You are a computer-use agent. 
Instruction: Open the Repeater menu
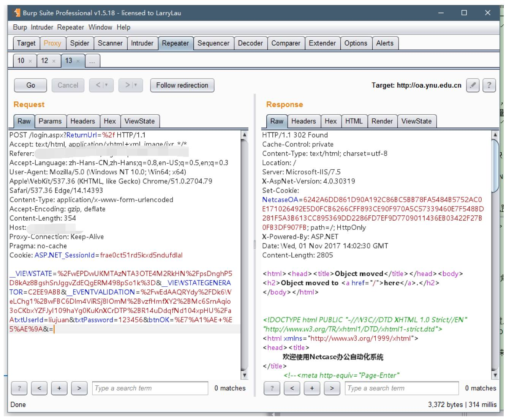(x=71, y=27)
